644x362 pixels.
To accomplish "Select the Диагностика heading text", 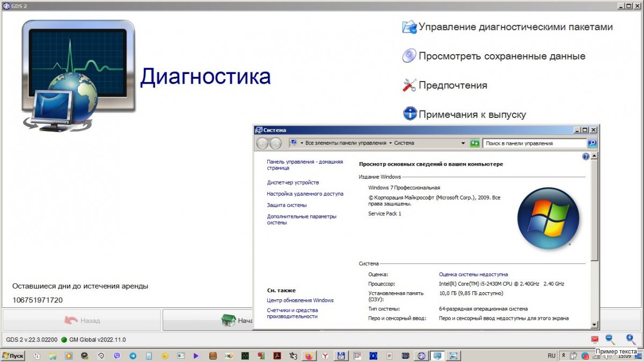I will coord(206,77).
